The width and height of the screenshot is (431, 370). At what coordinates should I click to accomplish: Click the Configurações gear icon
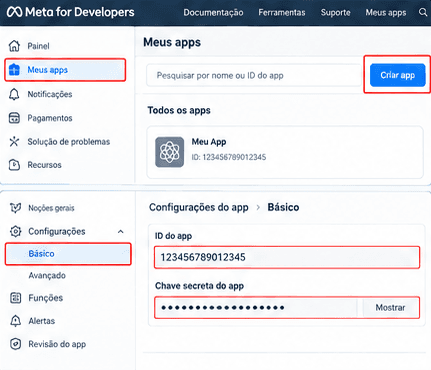(15, 231)
